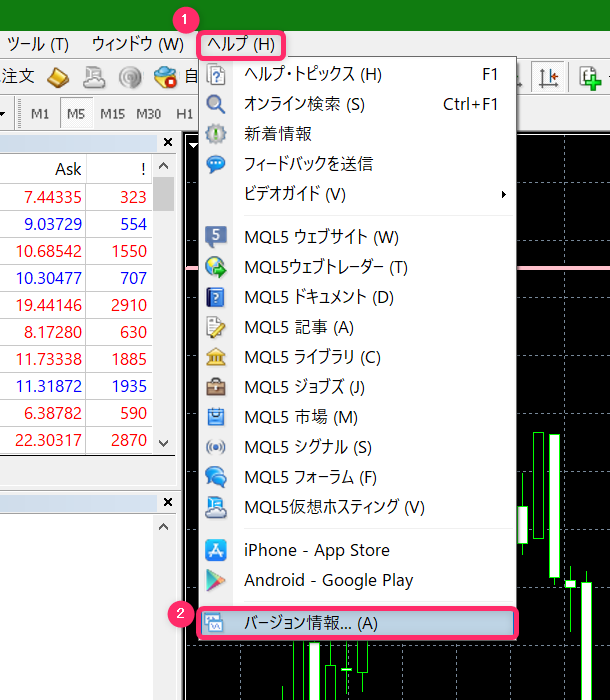Open MQL5 ウェブサイト (W) entry
This screenshot has width=610, height=700.
click(x=357, y=237)
